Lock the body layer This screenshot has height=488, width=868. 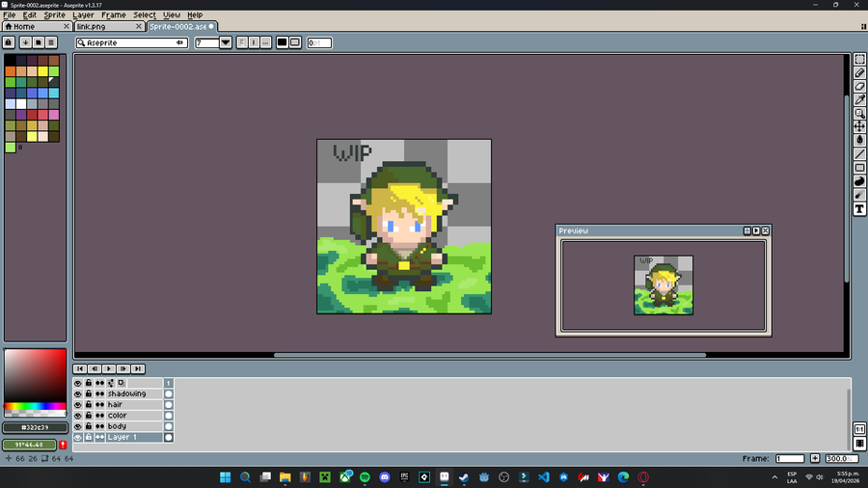point(89,426)
